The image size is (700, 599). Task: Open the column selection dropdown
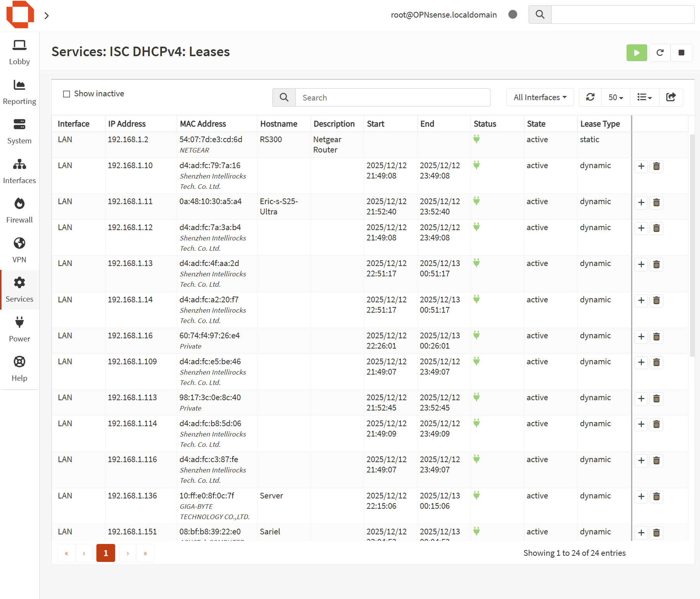tap(644, 97)
